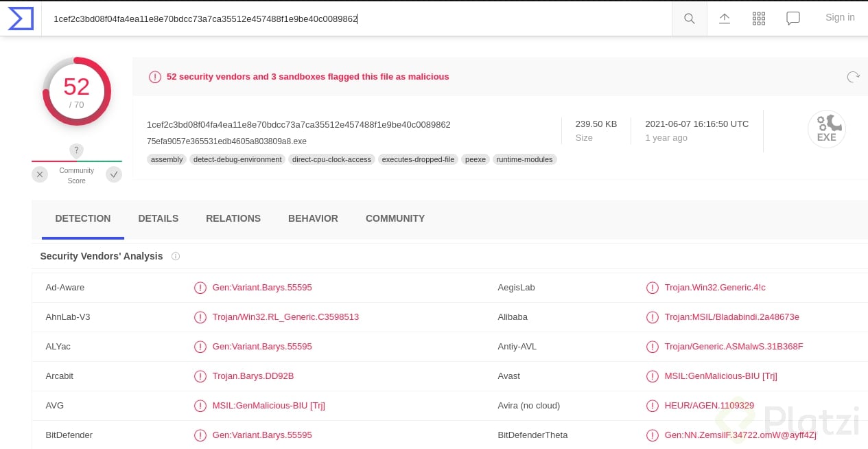Select the warning icon in Ad-Aware row
Image resolution: width=868 pixels, height=449 pixels.
200,288
